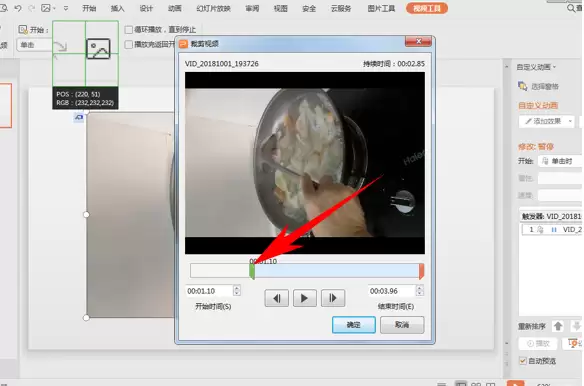Click the trigger icon above slide video
Viewport: 584px width, 386px height.
[x=78, y=117]
